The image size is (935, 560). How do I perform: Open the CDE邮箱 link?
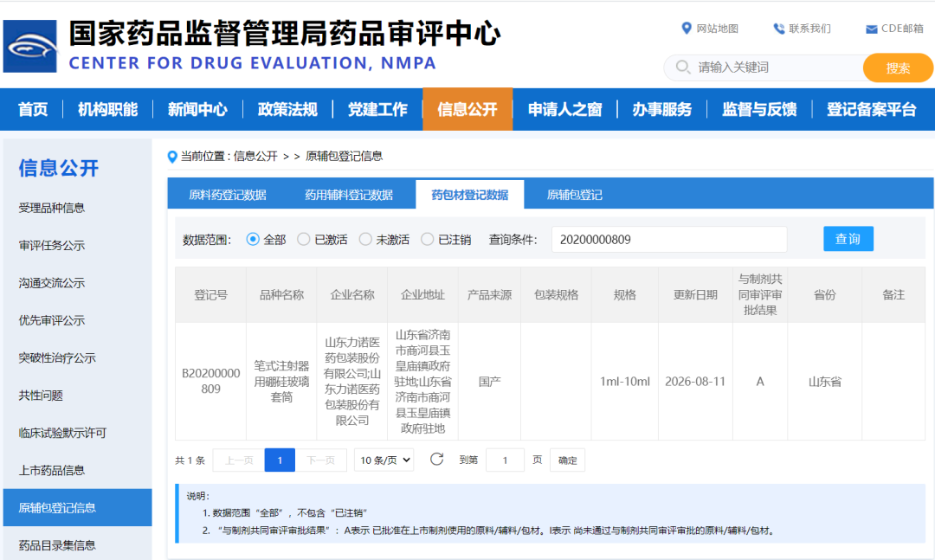click(x=902, y=29)
